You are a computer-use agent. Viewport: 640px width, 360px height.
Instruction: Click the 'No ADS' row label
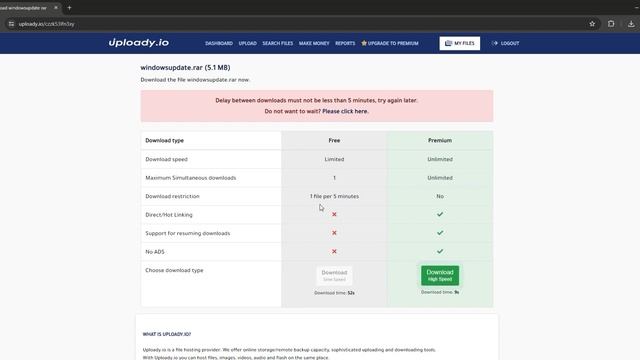155,252
